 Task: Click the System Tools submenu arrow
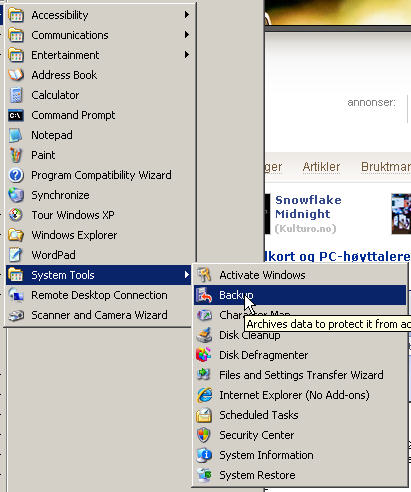pyautogui.click(x=187, y=275)
